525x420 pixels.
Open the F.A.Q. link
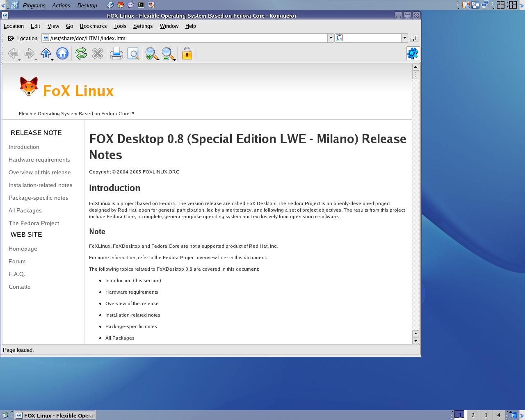(17, 274)
